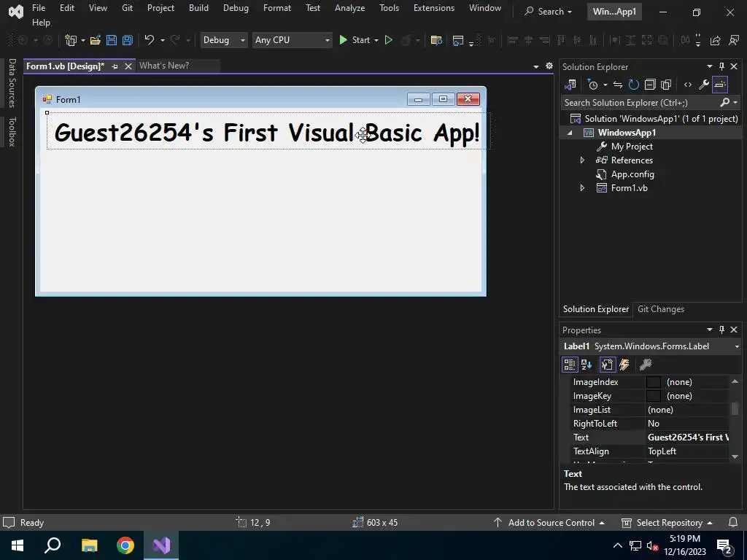Switch Properties to Alphabetical view
The height and width of the screenshot is (560, 747).
[x=587, y=365]
